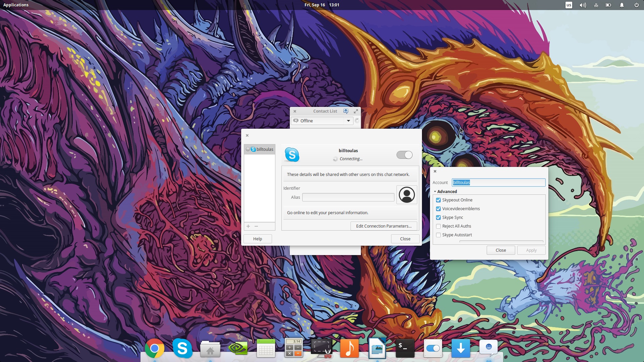Image resolution: width=644 pixels, height=362 pixels.
Task: Close the accounts dialog with Close button
Action: coord(405,239)
